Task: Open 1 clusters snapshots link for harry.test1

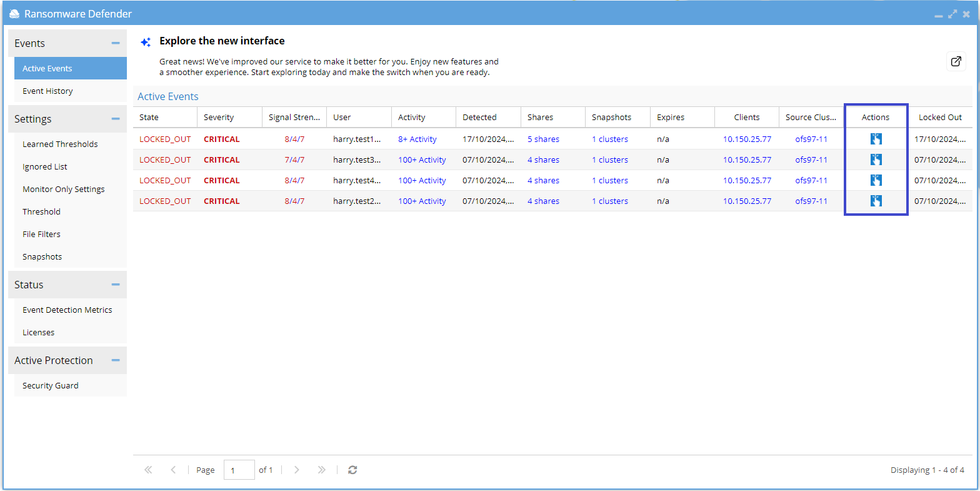Action: (610, 139)
